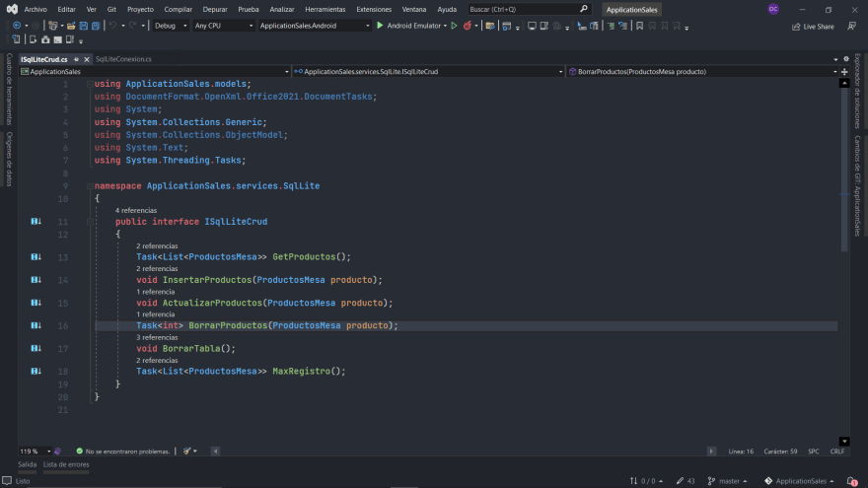Collapse the interface block at line 11

(x=90, y=221)
